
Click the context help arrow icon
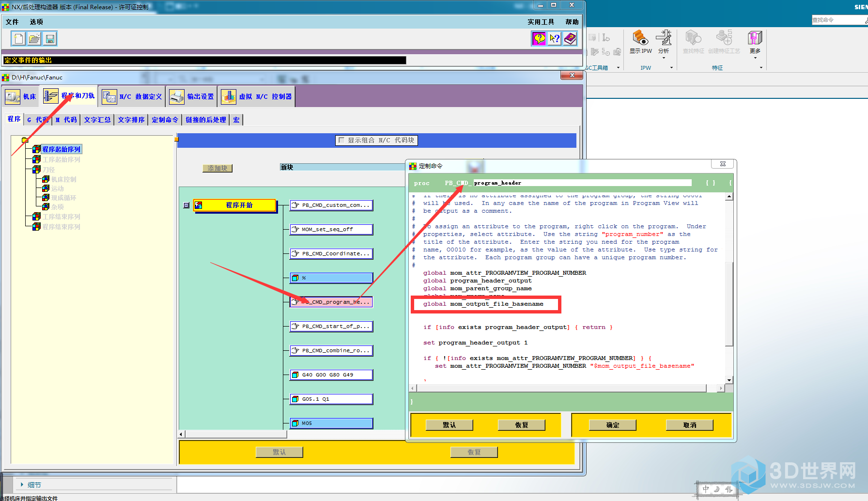pyautogui.click(x=555, y=39)
